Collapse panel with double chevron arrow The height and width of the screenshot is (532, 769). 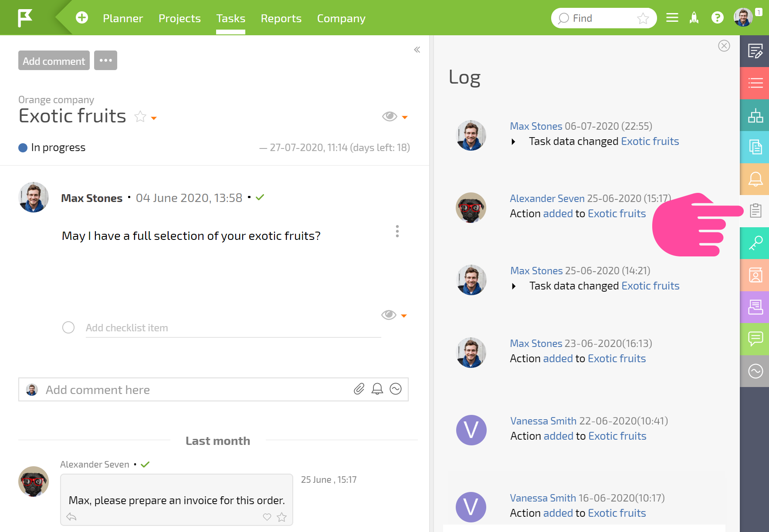(x=417, y=50)
